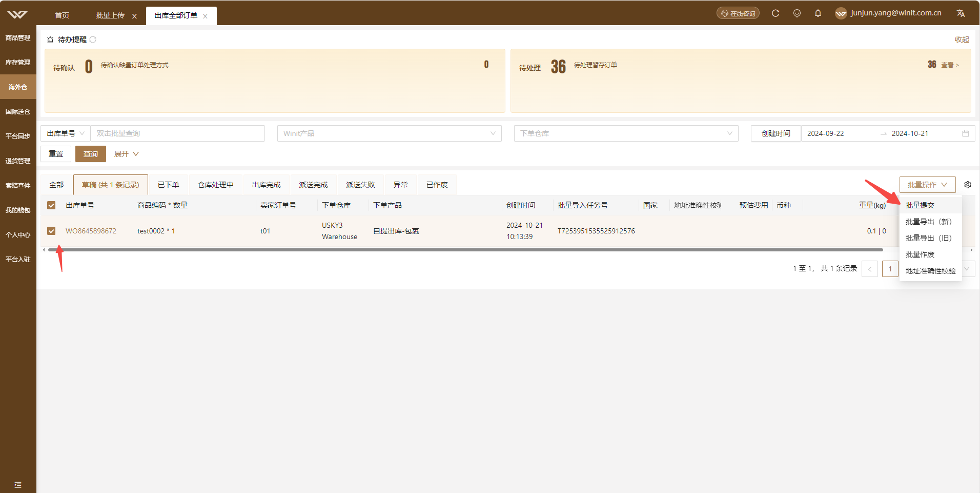Select the 派送失败 status tab

360,185
